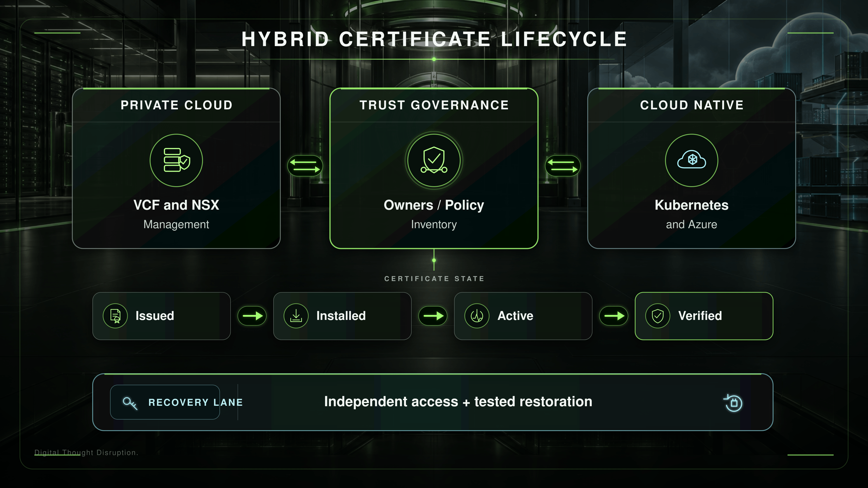
Task: Click the arrow between Active and Verified
Action: 614,316
